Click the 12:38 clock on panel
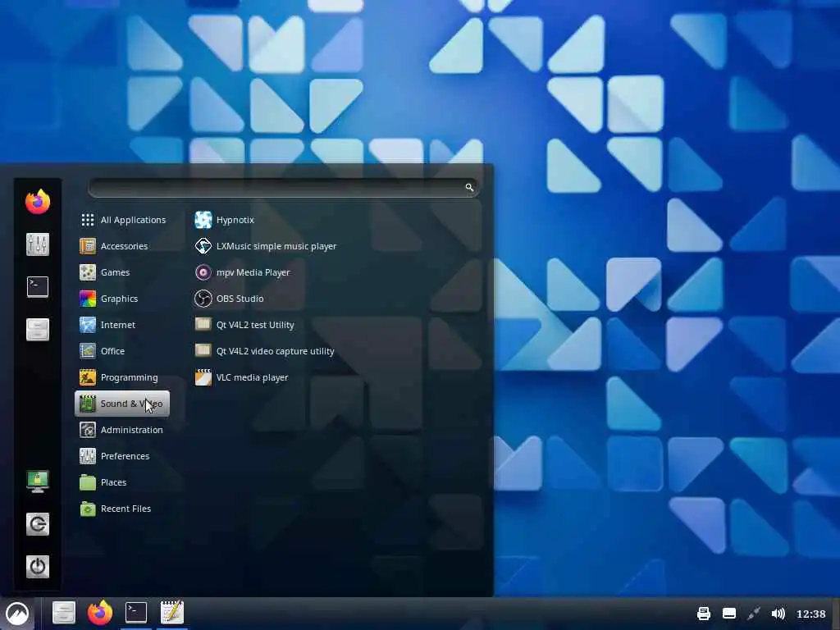Image resolution: width=840 pixels, height=630 pixels. pos(810,614)
